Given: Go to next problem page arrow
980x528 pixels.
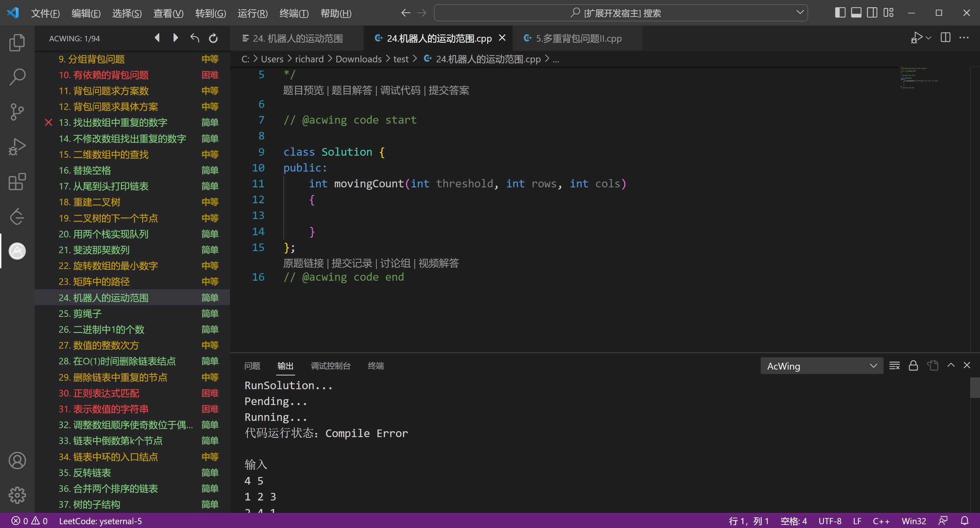Looking at the screenshot, I should pos(175,38).
